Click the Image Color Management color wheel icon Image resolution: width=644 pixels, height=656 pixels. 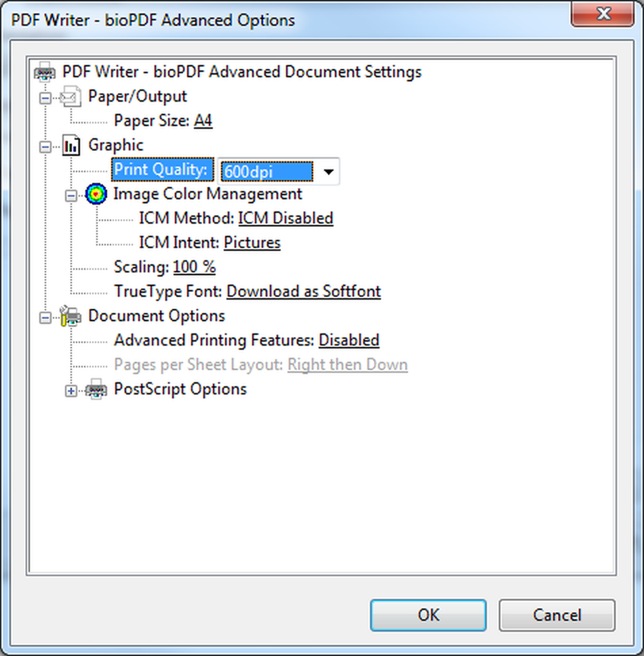coord(96,194)
